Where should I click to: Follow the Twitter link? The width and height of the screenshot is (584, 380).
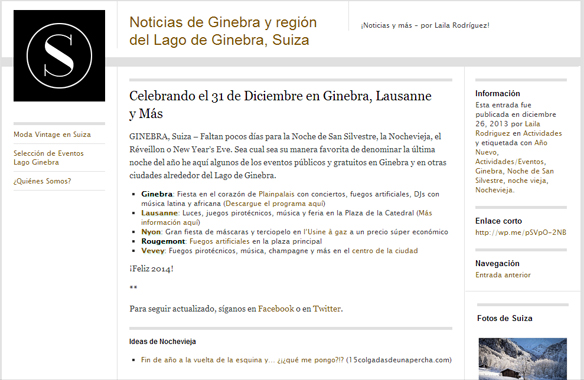tap(327, 309)
